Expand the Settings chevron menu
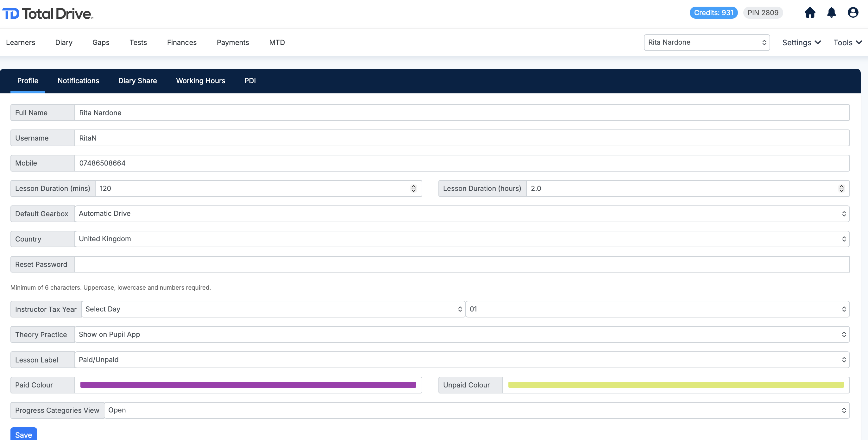Viewport: 868px width, 440px height. 801,42
